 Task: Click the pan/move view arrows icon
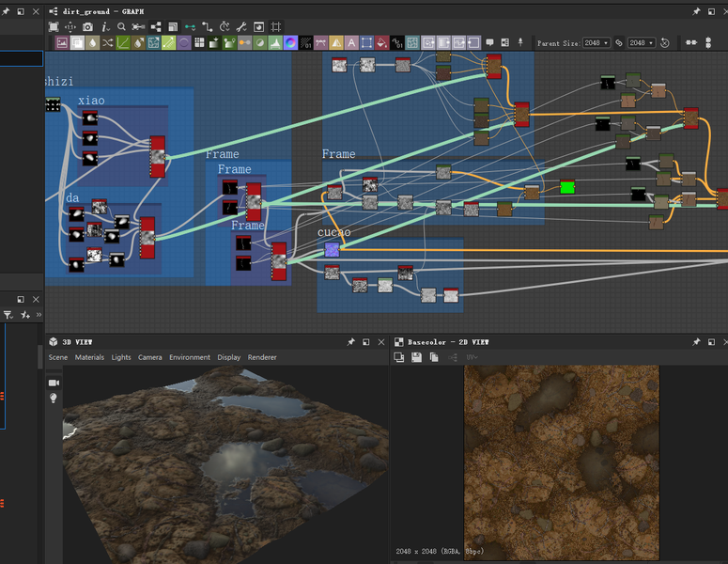(x=70, y=27)
